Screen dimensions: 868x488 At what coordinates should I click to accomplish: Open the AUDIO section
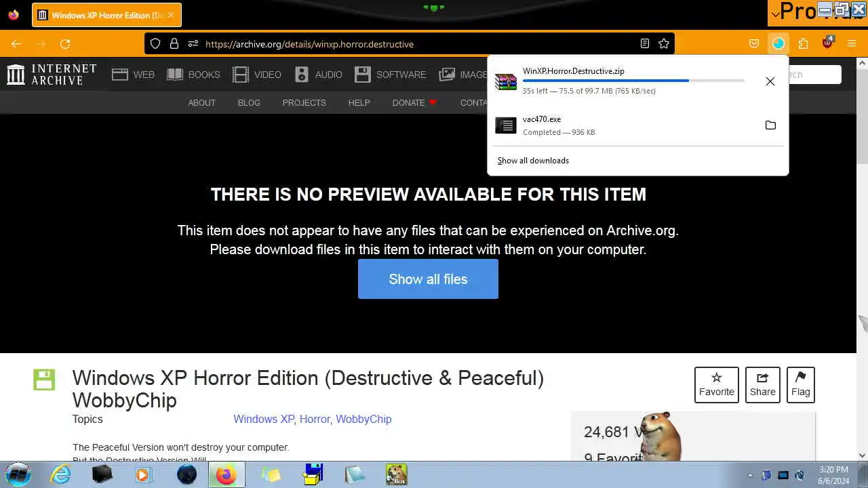(x=318, y=75)
